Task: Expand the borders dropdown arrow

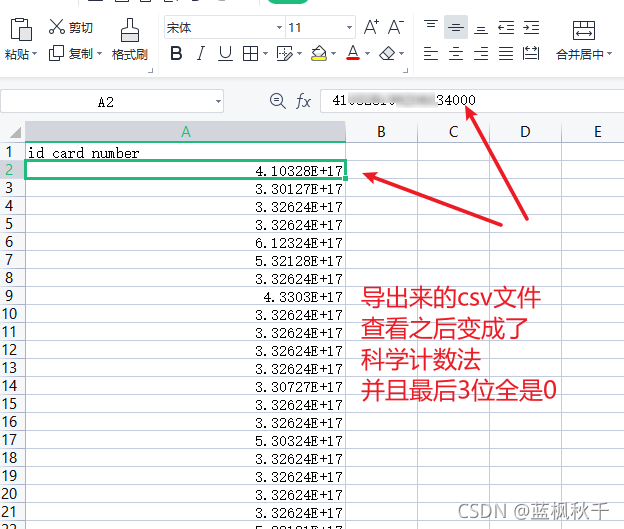Action: (x=265, y=53)
